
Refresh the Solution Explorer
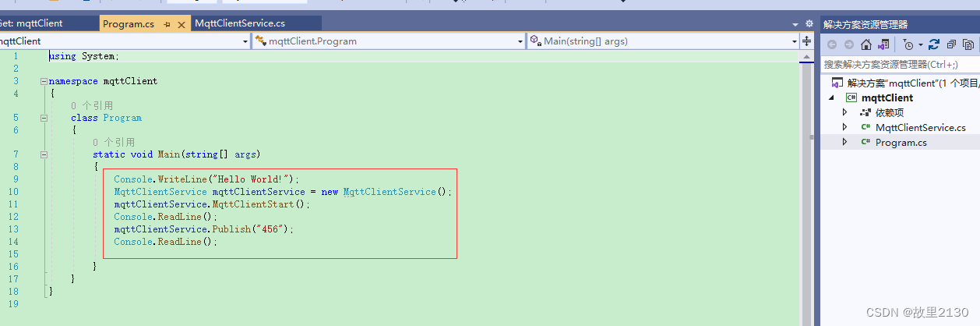tap(934, 44)
